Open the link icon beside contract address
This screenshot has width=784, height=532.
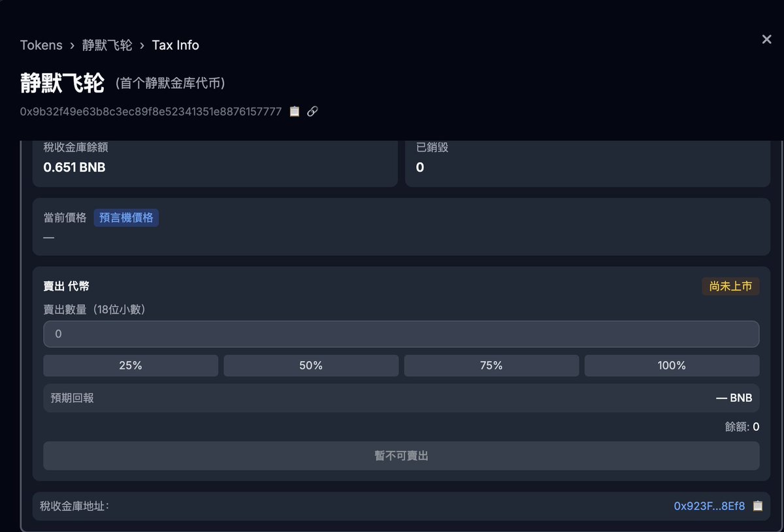click(x=312, y=112)
